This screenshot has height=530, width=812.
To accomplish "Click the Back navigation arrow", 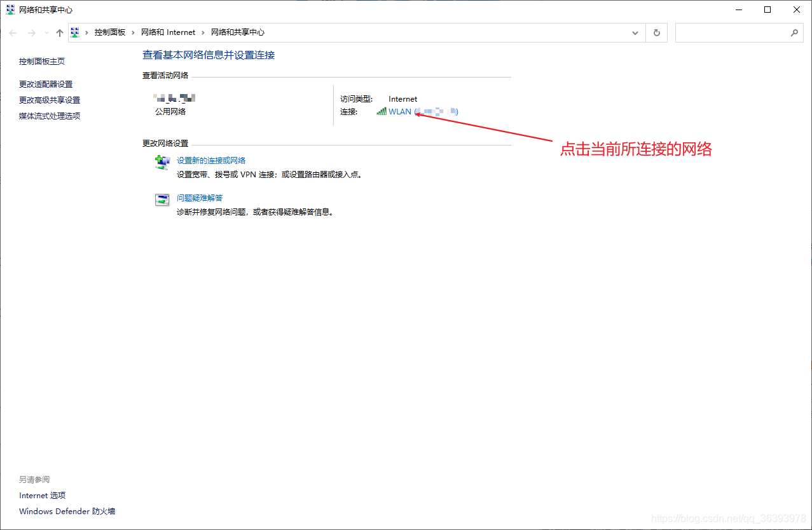I will pyautogui.click(x=13, y=33).
